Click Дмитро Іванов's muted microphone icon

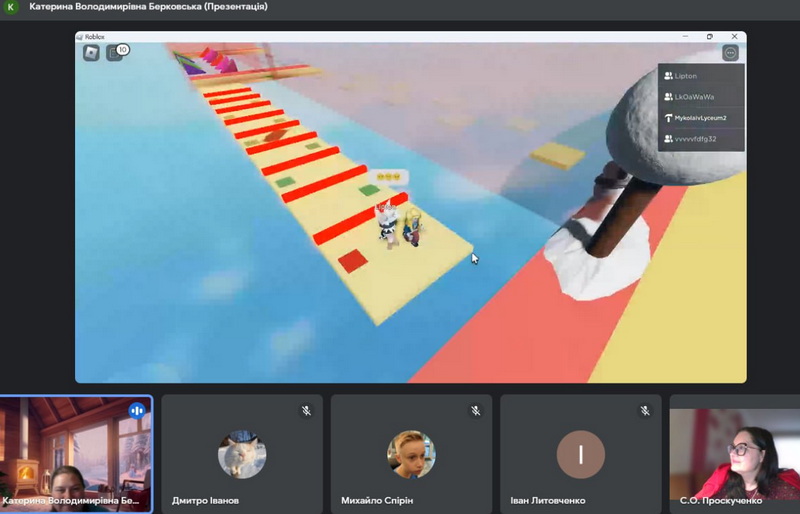click(x=306, y=410)
